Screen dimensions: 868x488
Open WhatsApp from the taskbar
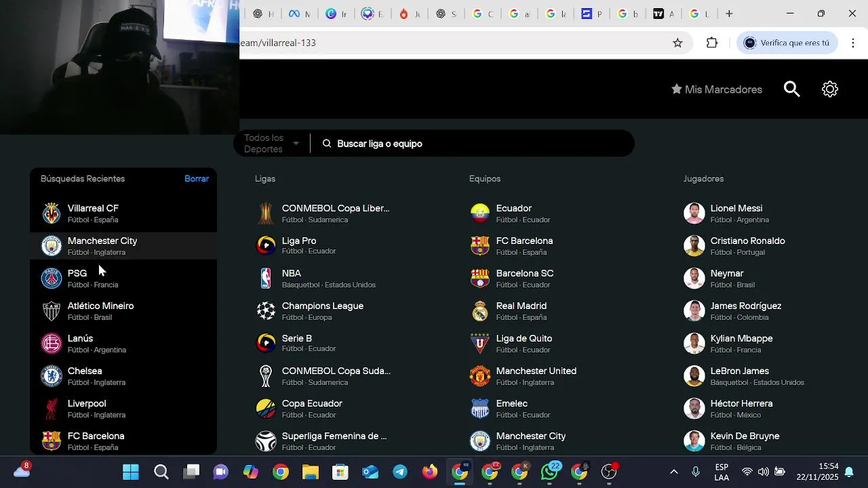point(549,472)
